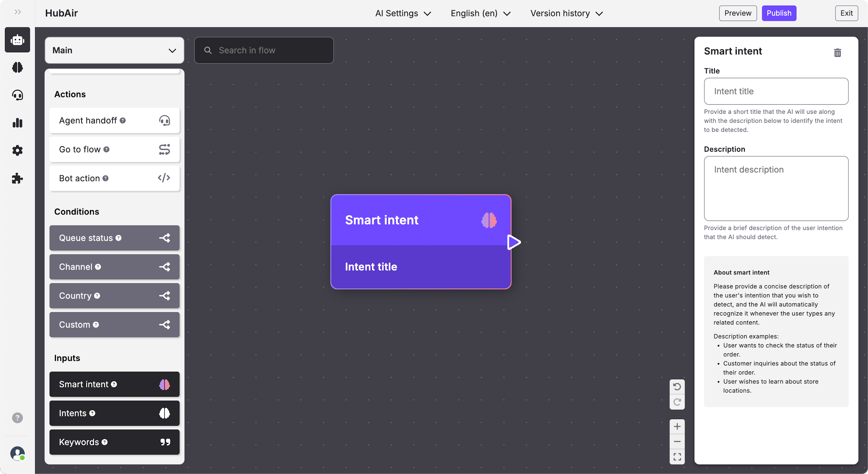The height and width of the screenshot is (474, 868).
Task: Click the Search in flow box
Action: pos(264,50)
